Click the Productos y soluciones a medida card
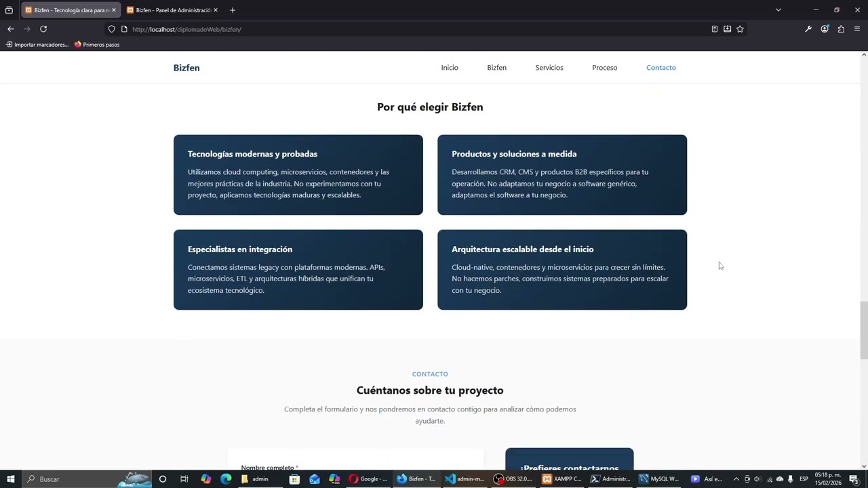The width and height of the screenshot is (868, 488). pos(562,175)
